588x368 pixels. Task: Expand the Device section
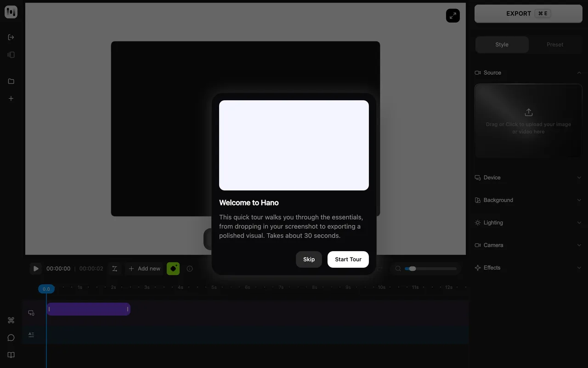click(528, 178)
